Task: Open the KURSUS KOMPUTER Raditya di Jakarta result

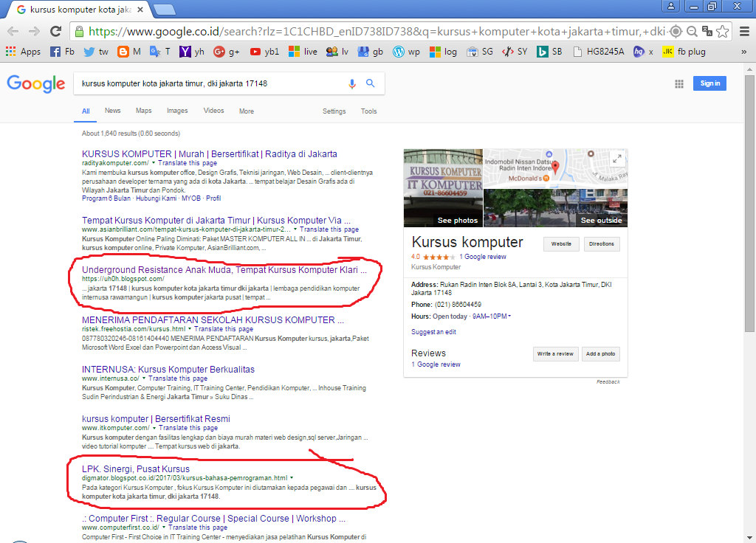Action: click(209, 154)
